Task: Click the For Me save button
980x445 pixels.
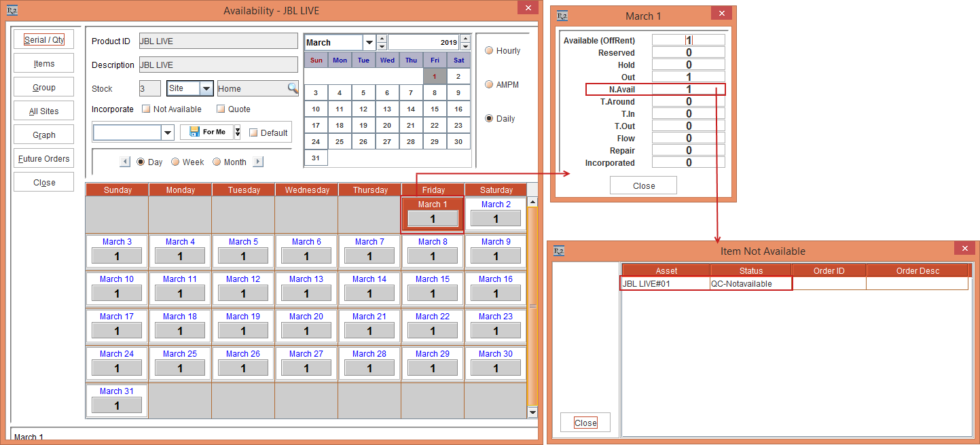Action: (206, 132)
